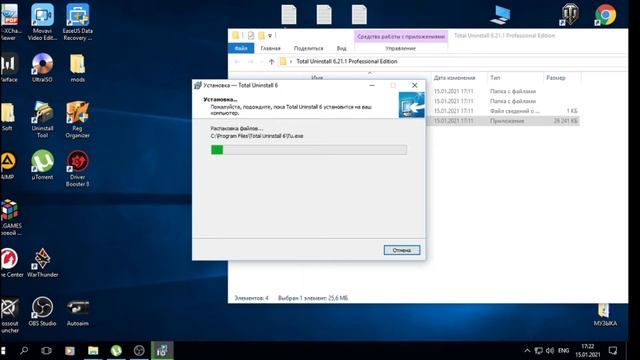Open UltraISO desktop shortcut
The width and height of the screenshot is (640, 360).
pos(42,67)
